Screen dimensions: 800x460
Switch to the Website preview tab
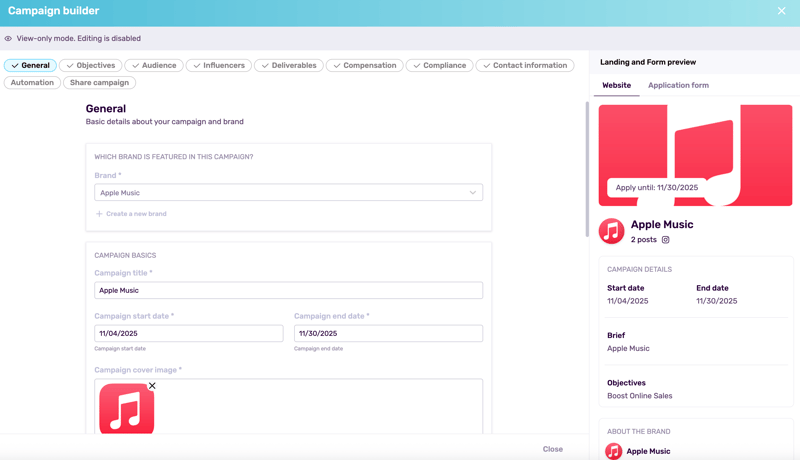616,85
